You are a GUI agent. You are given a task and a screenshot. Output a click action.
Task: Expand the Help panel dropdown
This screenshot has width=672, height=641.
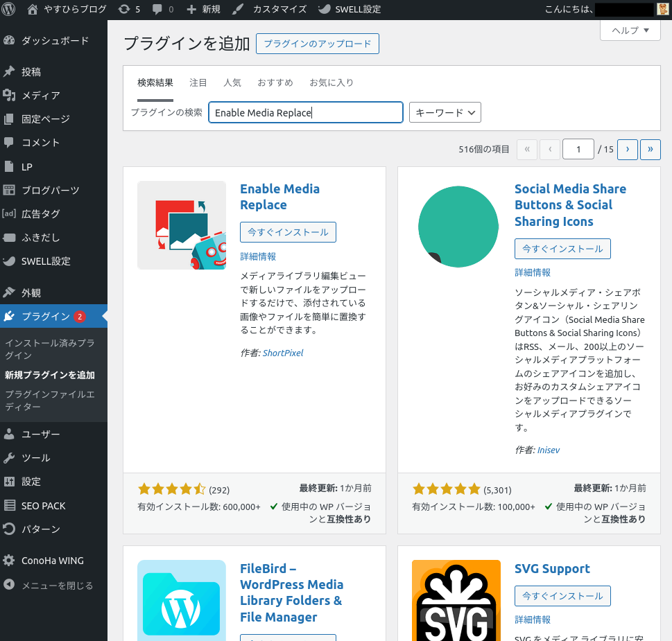(630, 30)
